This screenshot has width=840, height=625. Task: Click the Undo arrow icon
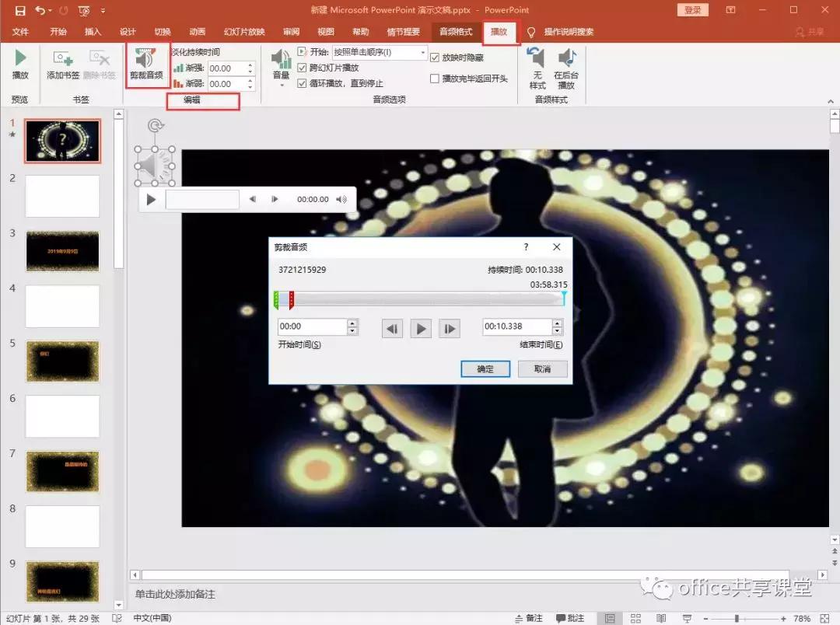40,10
